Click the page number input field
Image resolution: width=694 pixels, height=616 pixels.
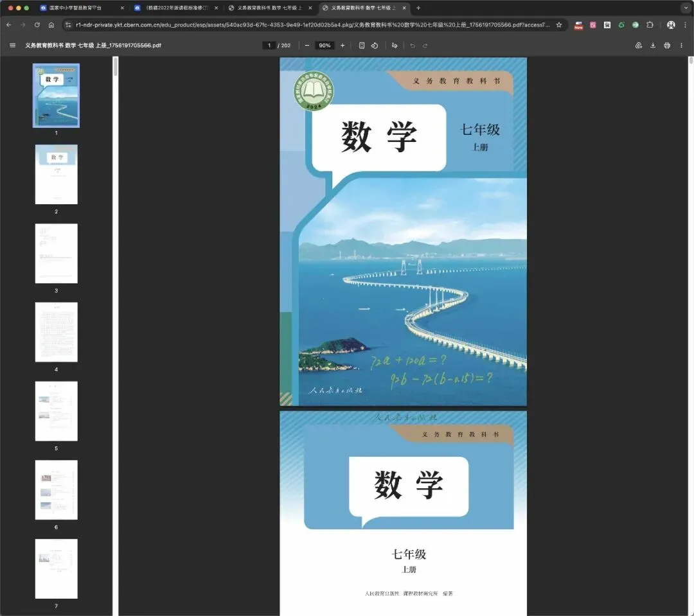pos(269,46)
